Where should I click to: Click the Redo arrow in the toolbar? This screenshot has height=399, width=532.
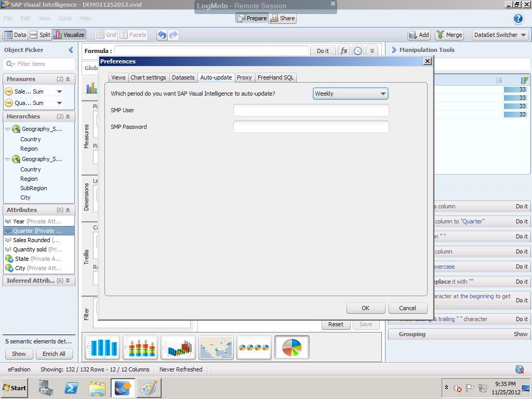pyautogui.click(x=174, y=35)
